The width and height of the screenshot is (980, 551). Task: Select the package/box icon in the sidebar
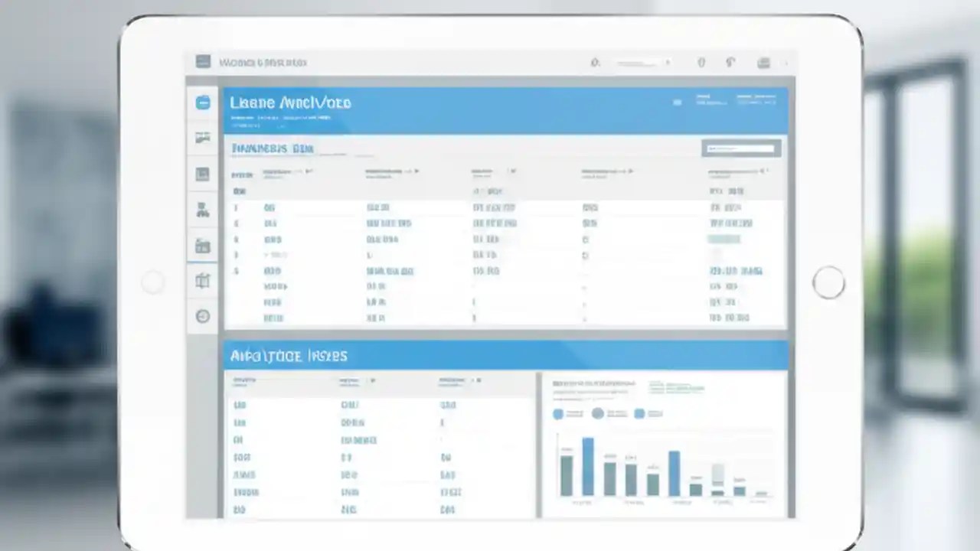click(x=202, y=280)
